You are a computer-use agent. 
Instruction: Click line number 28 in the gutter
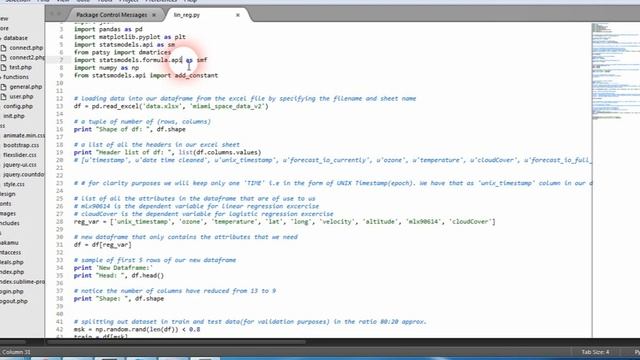pyautogui.click(x=60, y=222)
